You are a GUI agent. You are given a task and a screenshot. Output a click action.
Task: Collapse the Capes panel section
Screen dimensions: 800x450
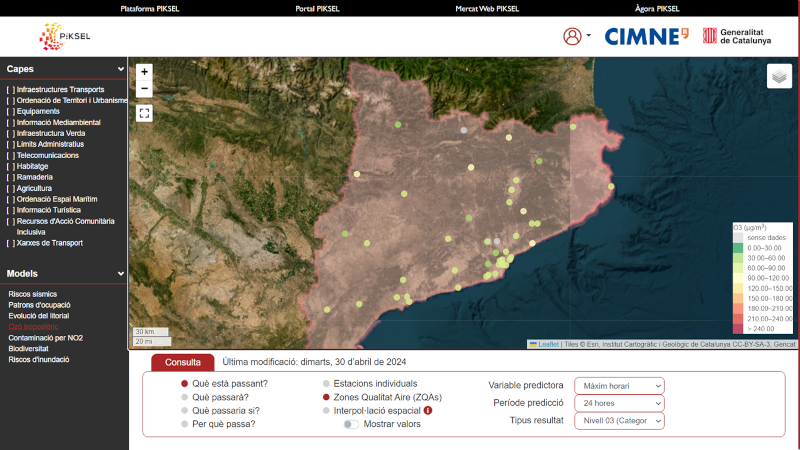tap(121, 69)
